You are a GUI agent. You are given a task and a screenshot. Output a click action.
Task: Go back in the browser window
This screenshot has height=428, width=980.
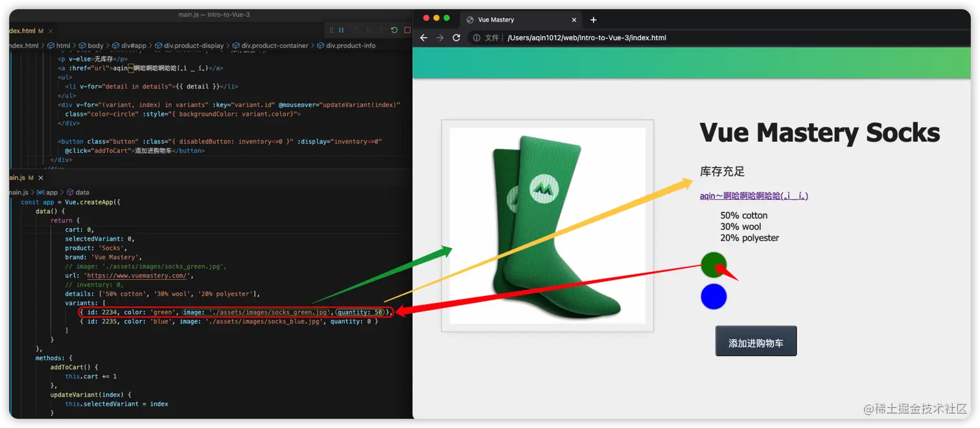(424, 38)
